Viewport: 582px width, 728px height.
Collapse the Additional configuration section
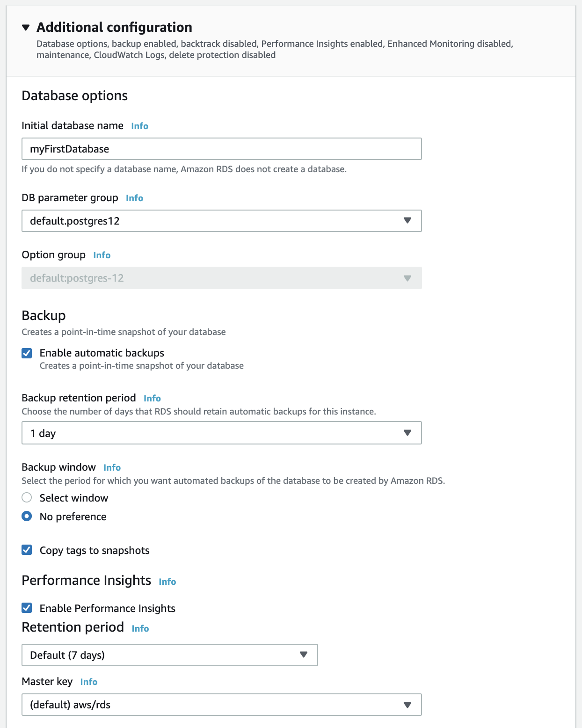coord(26,28)
